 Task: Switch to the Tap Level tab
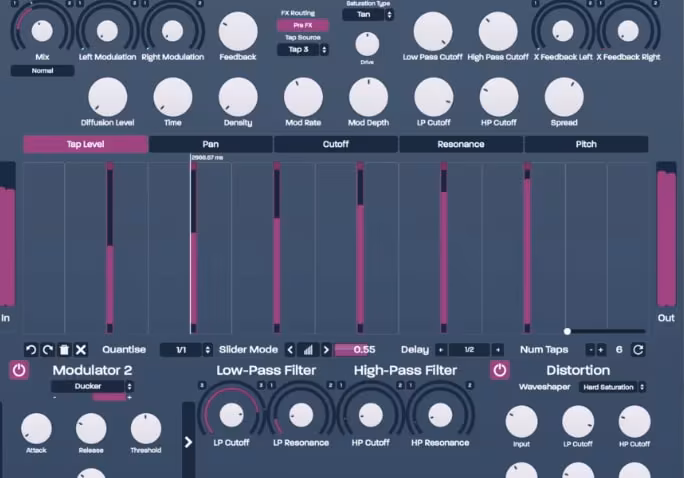coord(86,144)
